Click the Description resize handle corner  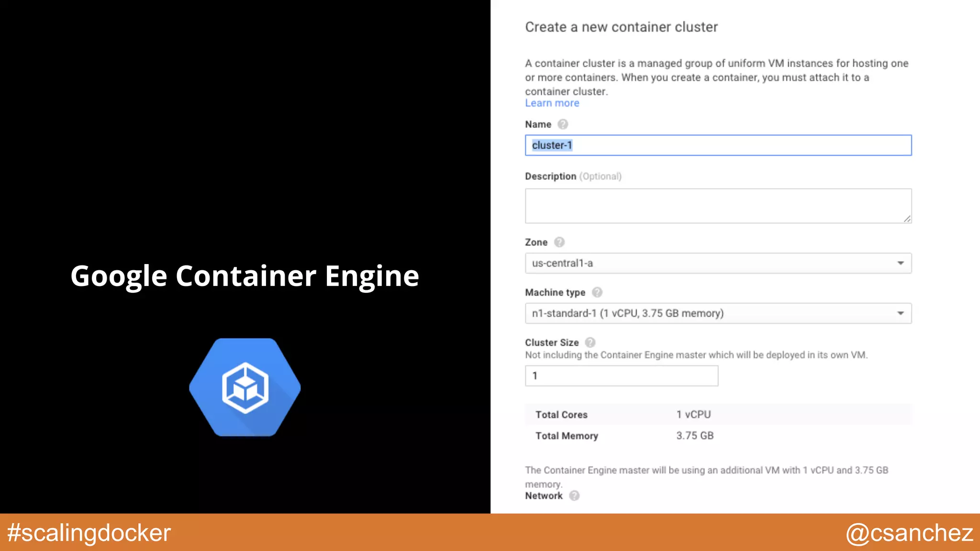pyautogui.click(x=907, y=219)
